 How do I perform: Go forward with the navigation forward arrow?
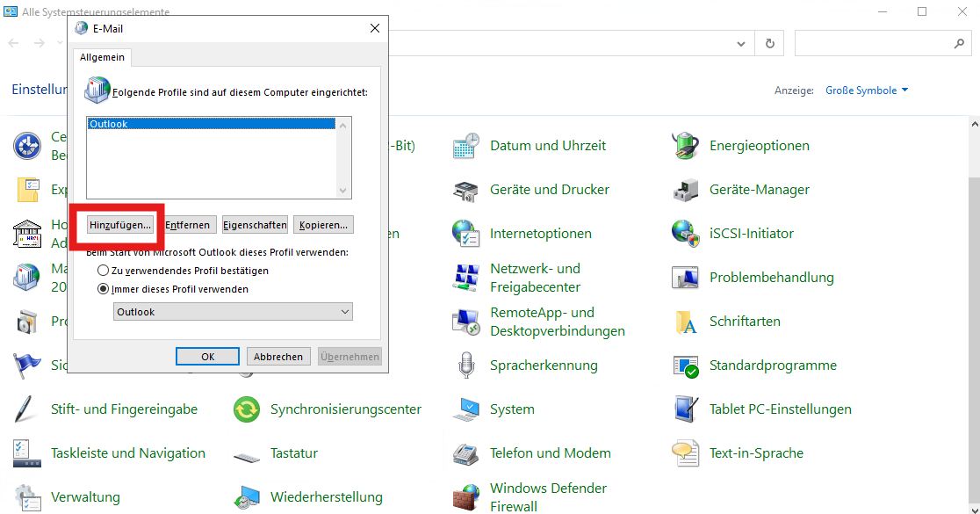40,43
